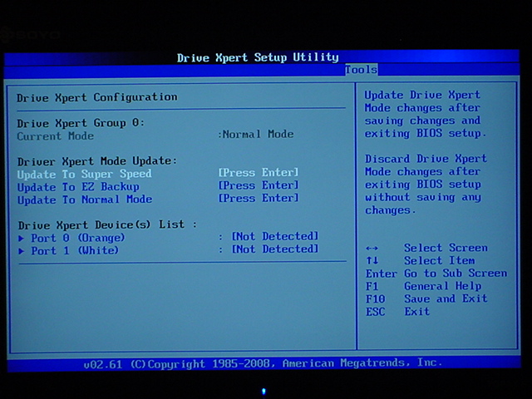
Task: Click Not Detected value for Port 1
Action: click(x=275, y=249)
